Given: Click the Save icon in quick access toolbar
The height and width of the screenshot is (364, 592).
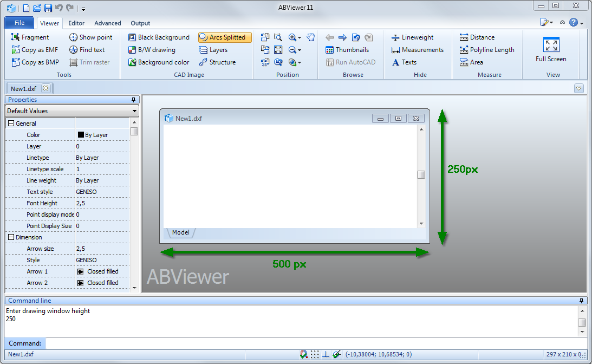Looking at the screenshot, I should 48,8.
